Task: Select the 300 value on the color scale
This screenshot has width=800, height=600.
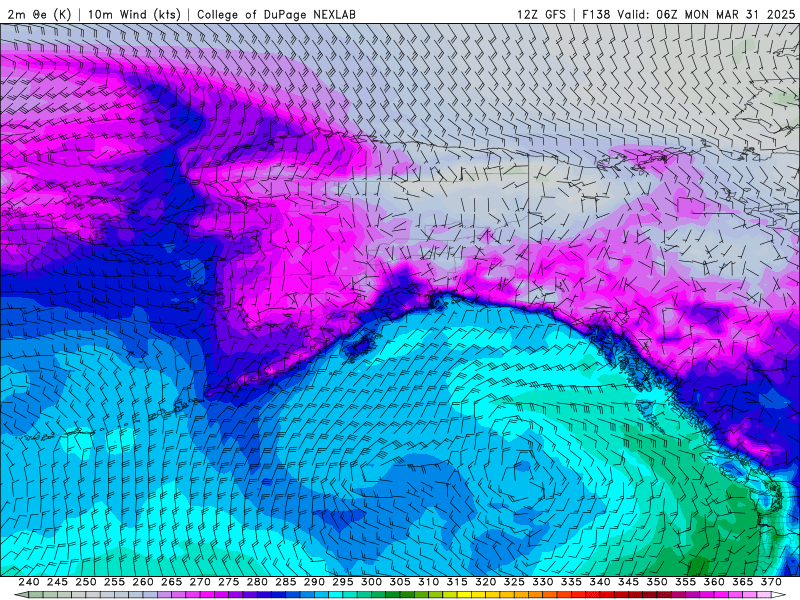Action: coord(371,582)
